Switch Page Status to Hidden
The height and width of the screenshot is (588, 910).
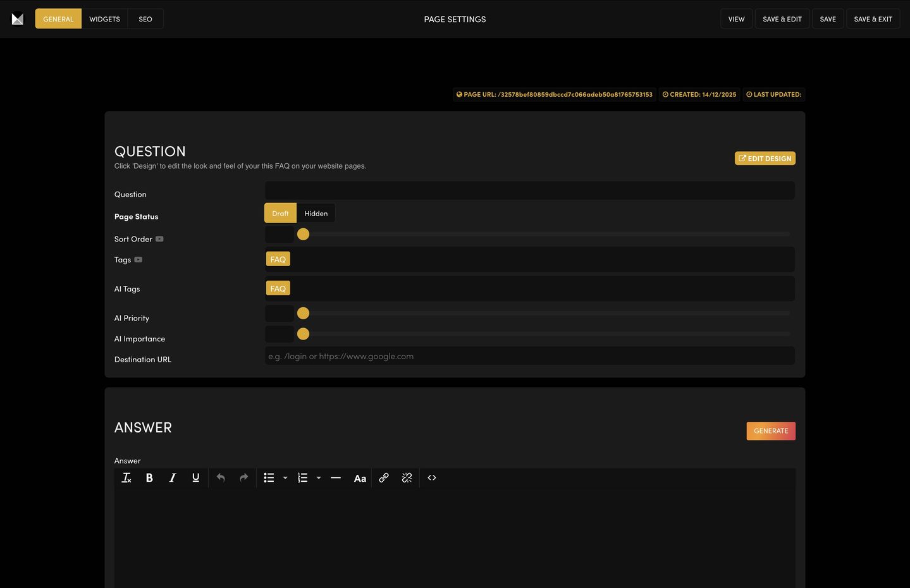pyautogui.click(x=316, y=213)
